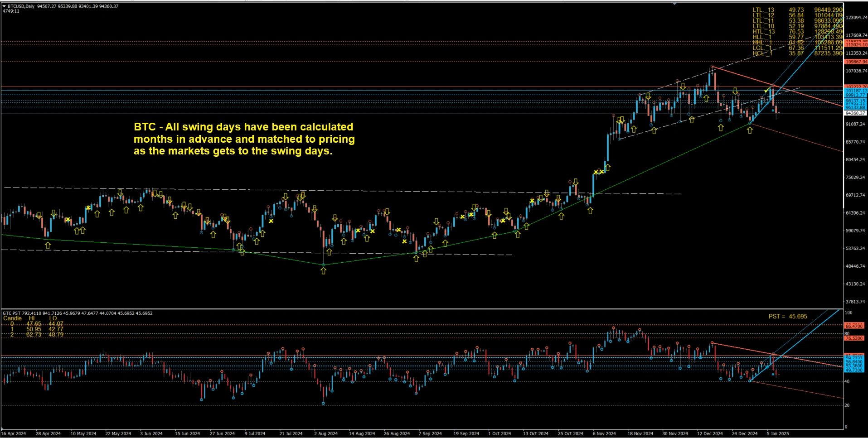The width and height of the screenshot is (868, 438).
Task: Click the blue 49.7300 PST level tag
Action: (854, 370)
